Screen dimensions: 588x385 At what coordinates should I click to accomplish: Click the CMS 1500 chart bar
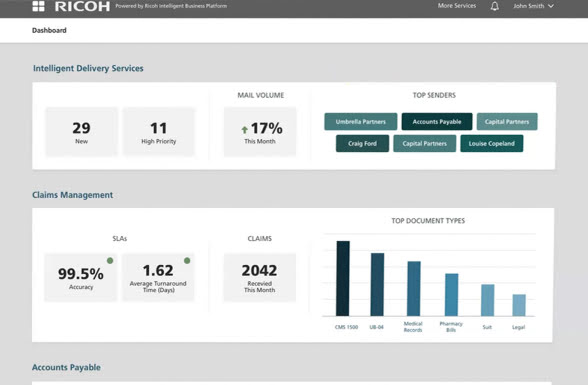(x=343, y=279)
